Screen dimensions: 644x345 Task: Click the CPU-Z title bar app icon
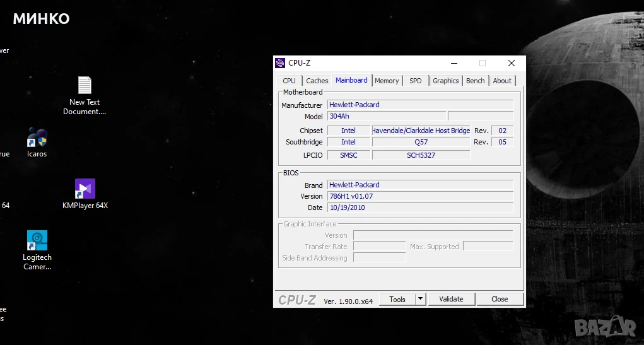click(279, 63)
